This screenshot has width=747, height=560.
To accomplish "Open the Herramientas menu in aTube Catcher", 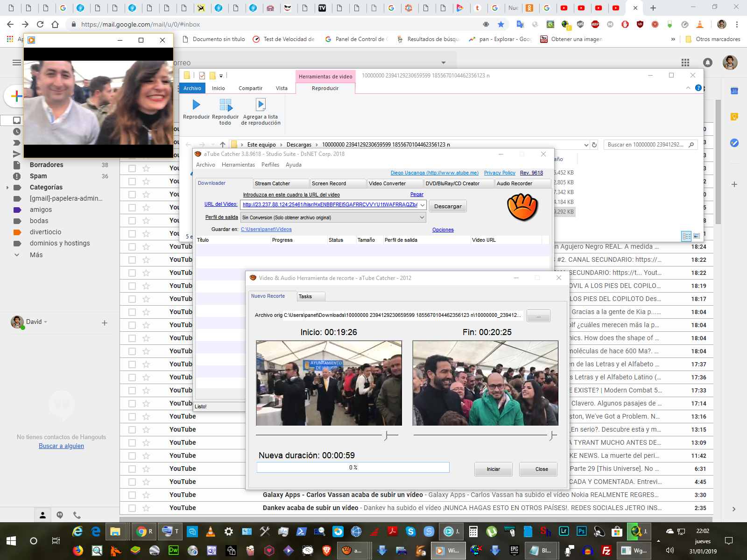I will click(x=238, y=165).
